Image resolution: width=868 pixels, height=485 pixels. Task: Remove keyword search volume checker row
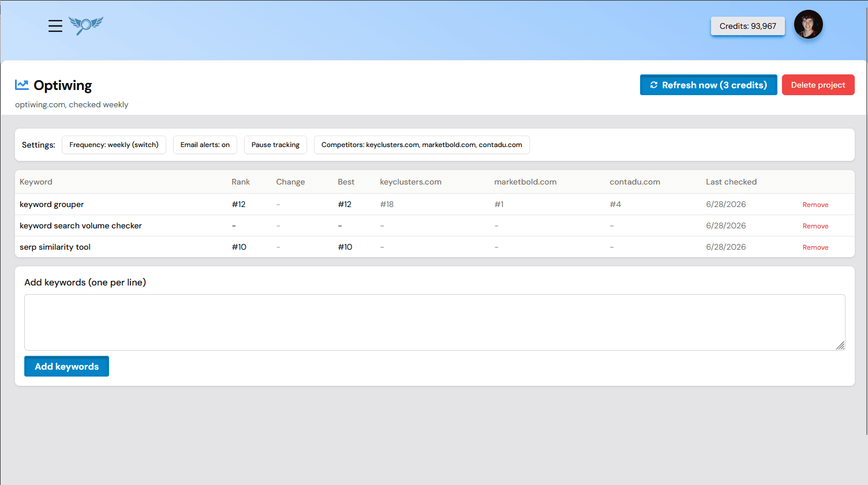815,226
